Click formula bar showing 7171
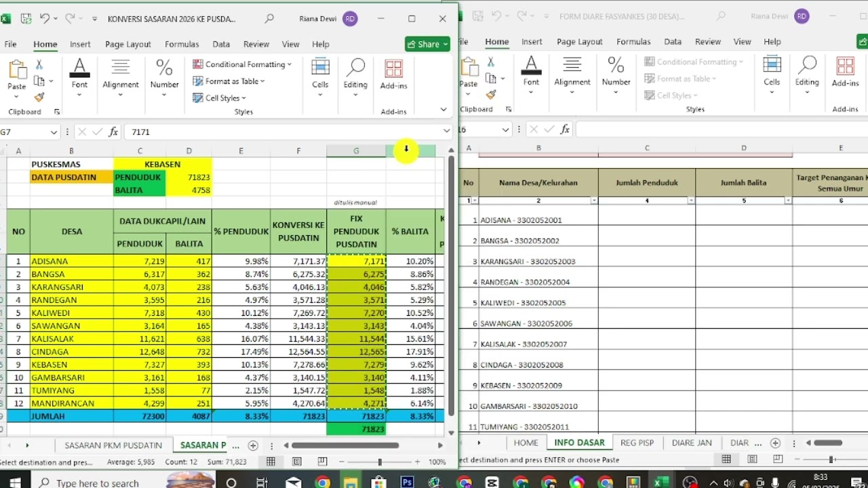The image size is (868, 488). click(283, 131)
